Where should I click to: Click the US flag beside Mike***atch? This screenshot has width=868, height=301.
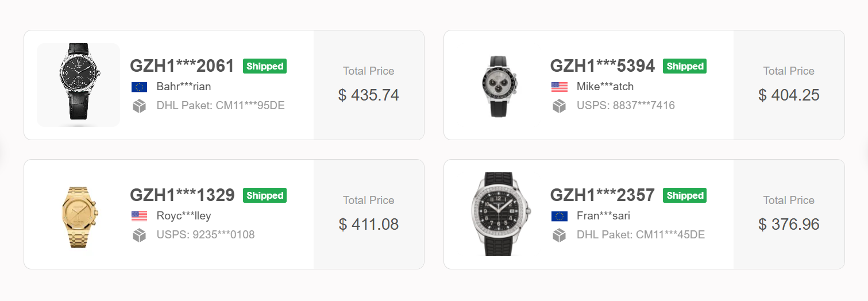[559, 87]
